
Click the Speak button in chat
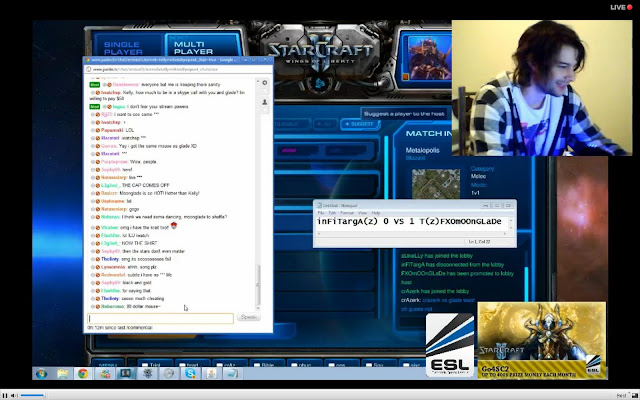[x=248, y=317]
